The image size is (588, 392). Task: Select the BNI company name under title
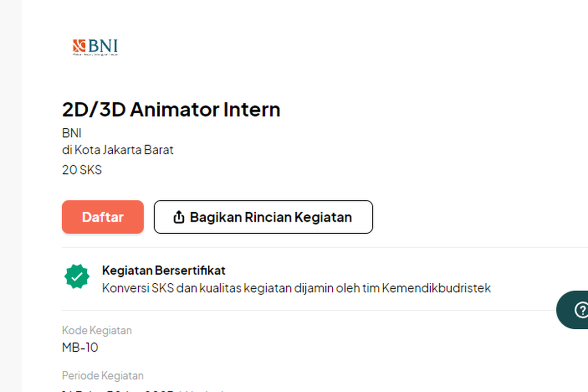point(72,133)
